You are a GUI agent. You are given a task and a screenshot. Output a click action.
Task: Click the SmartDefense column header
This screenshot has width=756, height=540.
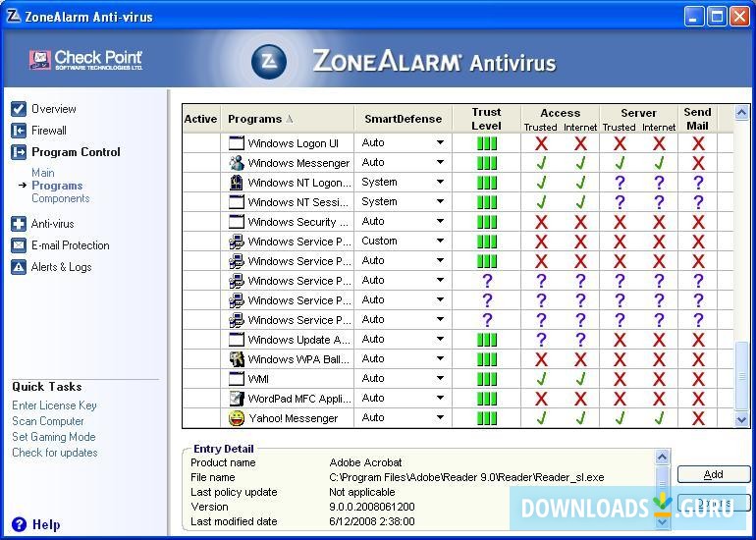point(404,119)
